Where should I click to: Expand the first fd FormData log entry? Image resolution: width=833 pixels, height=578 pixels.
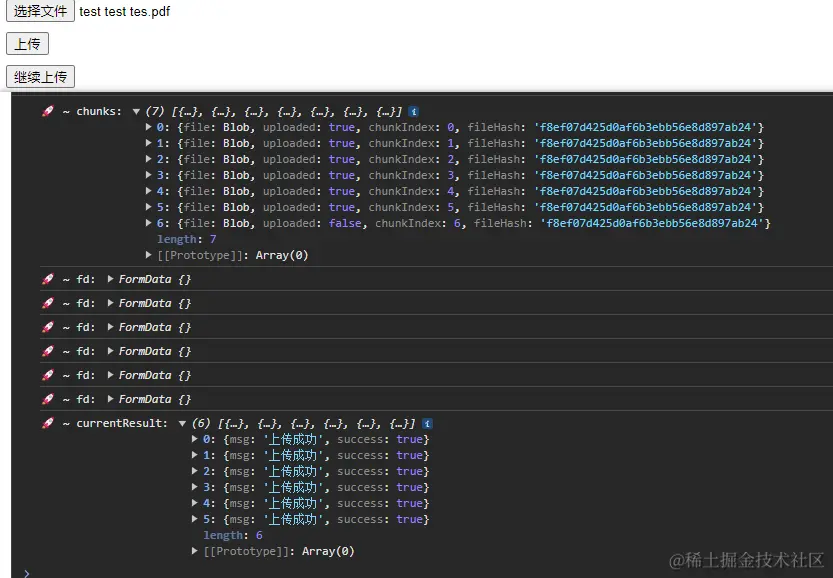110,279
